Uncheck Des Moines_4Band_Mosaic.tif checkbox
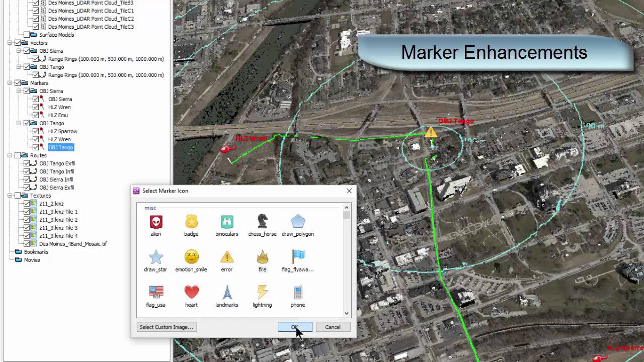 (x=27, y=244)
